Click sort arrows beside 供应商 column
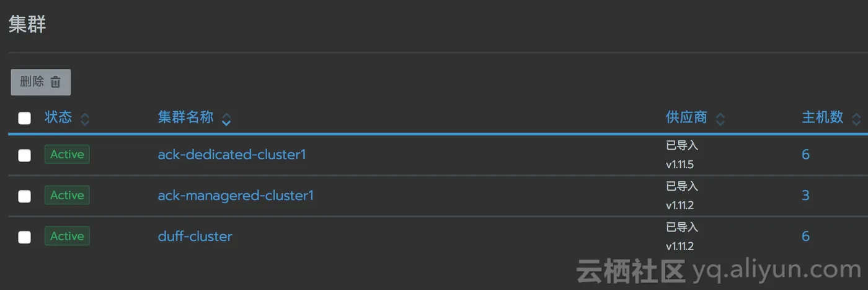This screenshot has height=290, width=868. click(720, 119)
